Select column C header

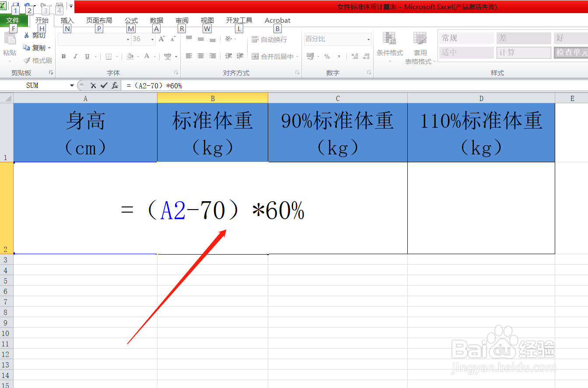tap(338, 98)
